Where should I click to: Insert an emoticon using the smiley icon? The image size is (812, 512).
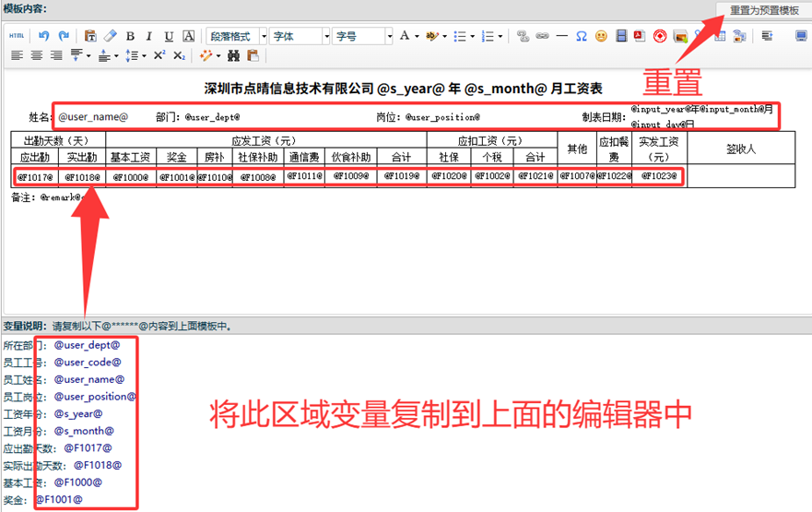click(601, 36)
